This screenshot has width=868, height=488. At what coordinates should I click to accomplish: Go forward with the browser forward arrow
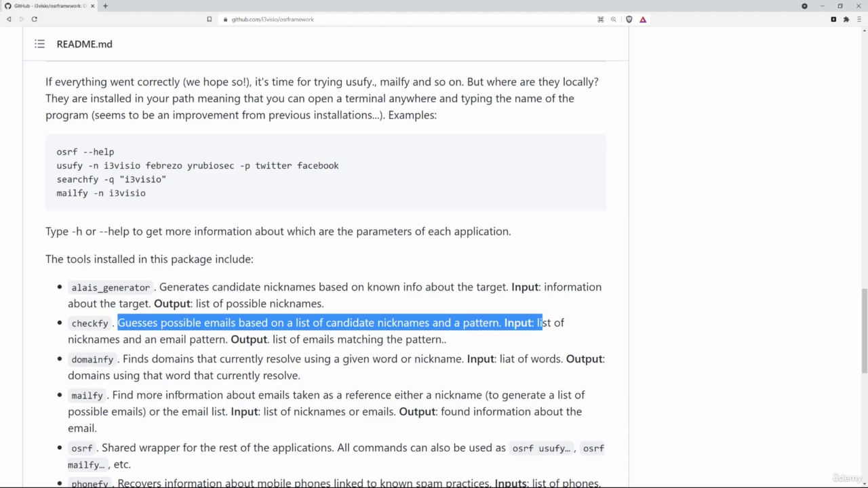coord(21,19)
